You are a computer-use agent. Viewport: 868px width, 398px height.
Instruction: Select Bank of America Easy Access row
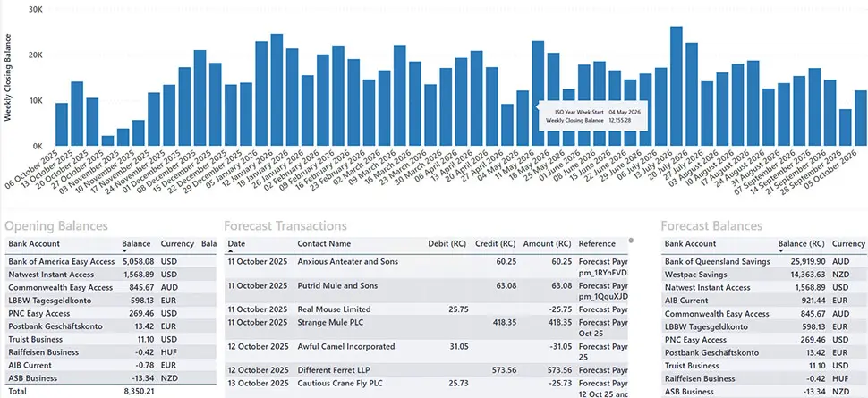point(61,261)
